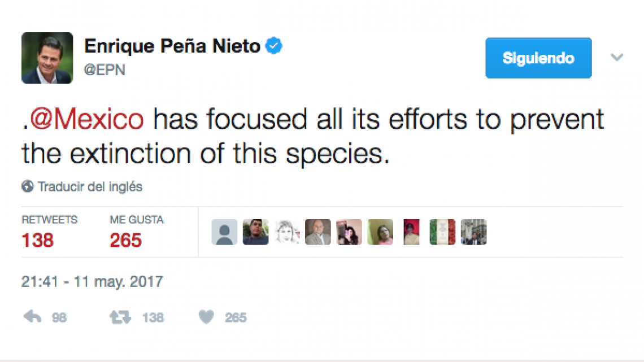Viewport: 644px width, 362px height.
Task: Expand more options next to Siguiendo
Action: (x=617, y=57)
